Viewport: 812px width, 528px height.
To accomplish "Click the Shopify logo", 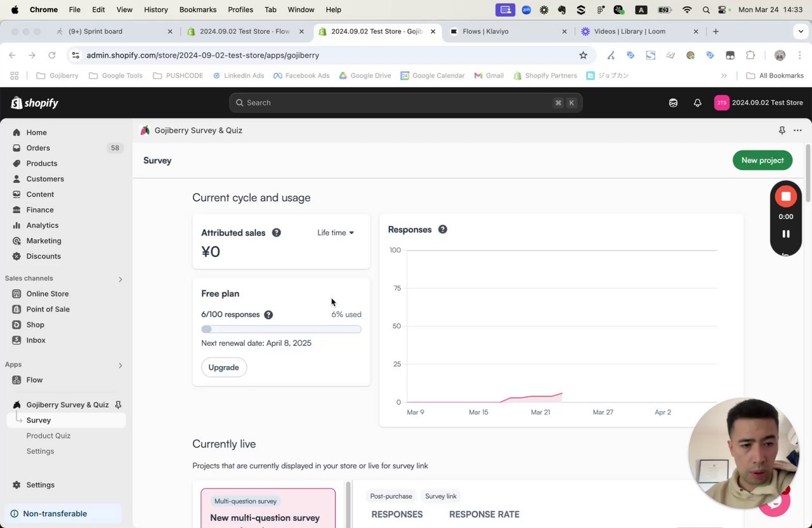I will [x=35, y=103].
